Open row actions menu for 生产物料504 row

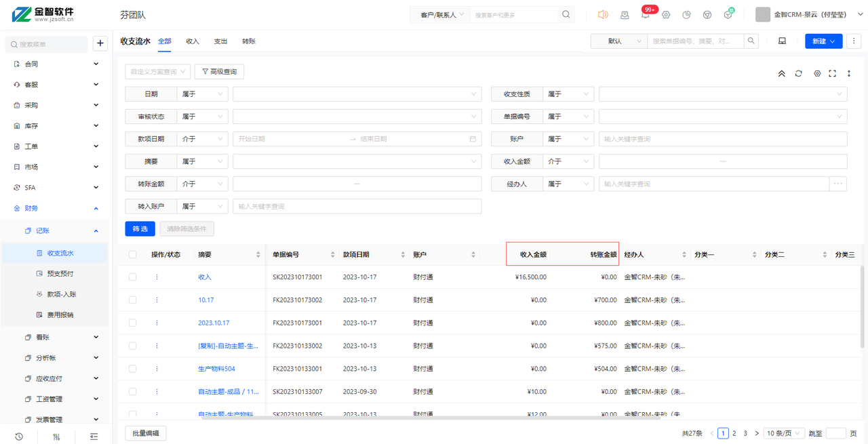157,369
